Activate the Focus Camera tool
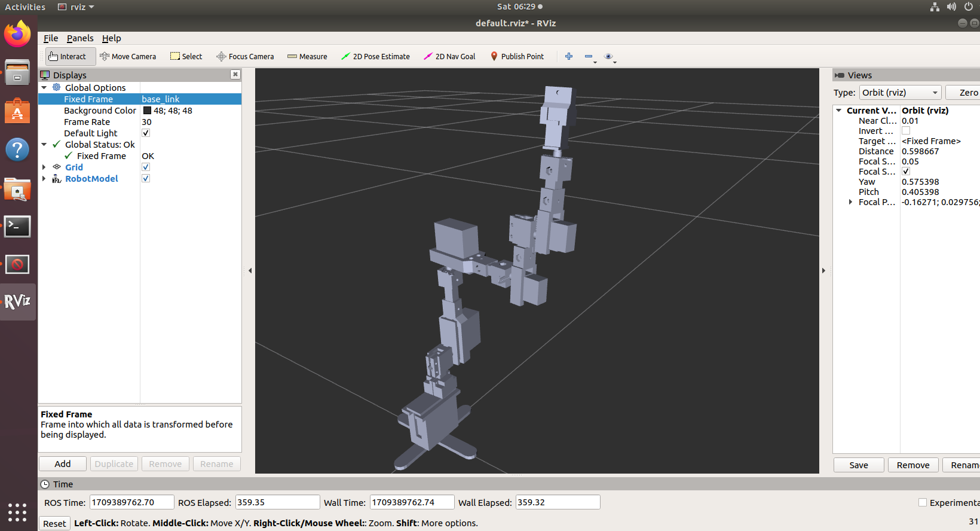The height and width of the screenshot is (531, 980). (245, 56)
